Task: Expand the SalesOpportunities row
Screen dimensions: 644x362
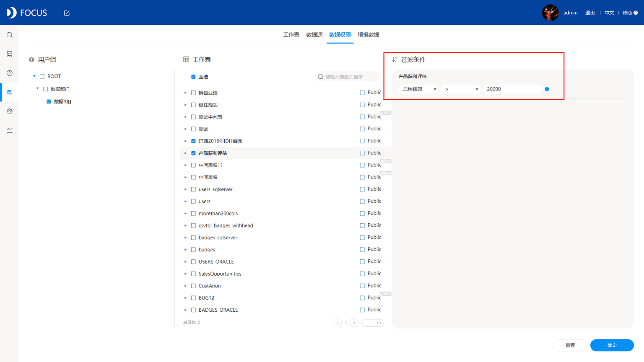Action: pyautogui.click(x=185, y=274)
